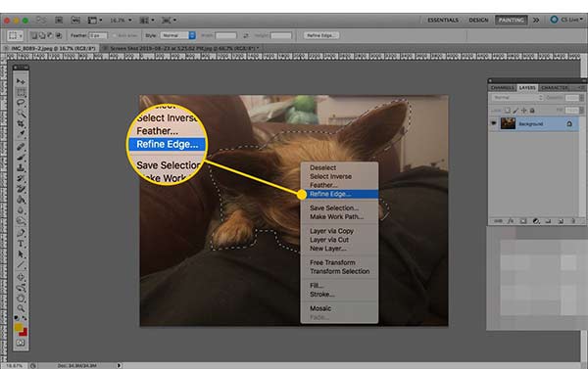Select the Pen tool

(21, 233)
